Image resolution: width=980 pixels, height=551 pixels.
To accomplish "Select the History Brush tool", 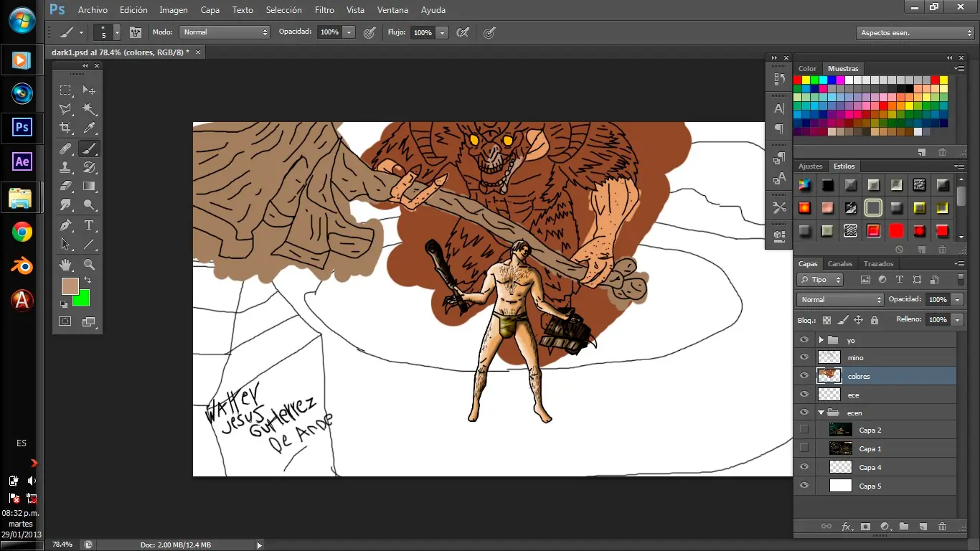I will click(x=89, y=167).
